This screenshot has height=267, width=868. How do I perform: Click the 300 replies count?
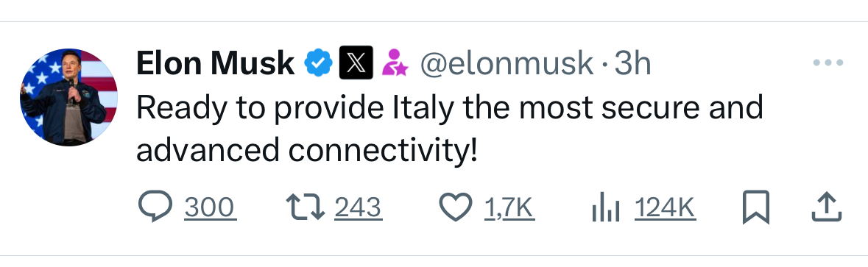click(209, 208)
